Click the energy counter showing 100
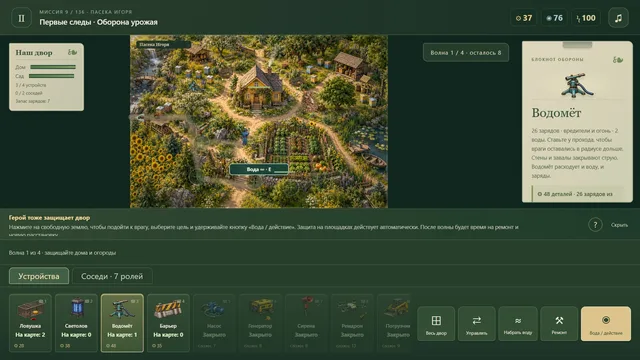This screenshot has width=640, height=360. click(586, 18)
